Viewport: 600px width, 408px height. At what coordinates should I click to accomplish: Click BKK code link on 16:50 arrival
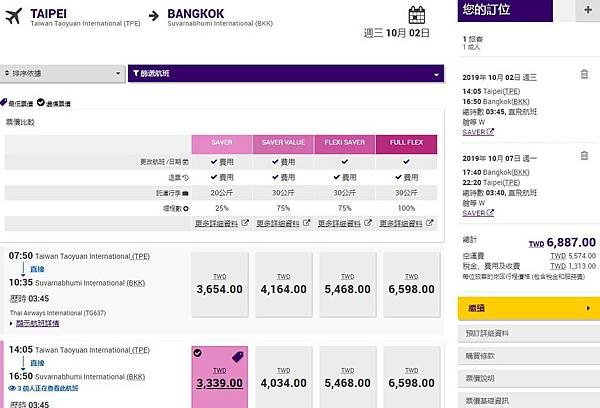pyautogui.click(x=136, y=377)
